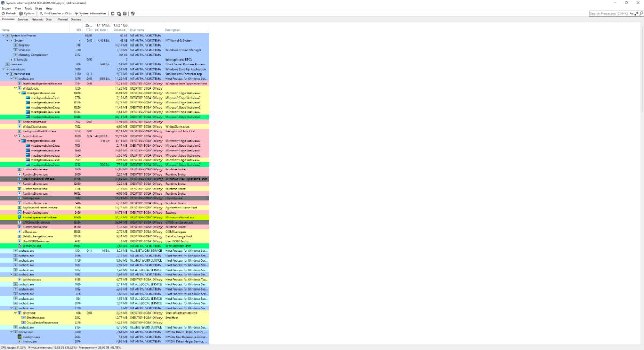
Task: Switch to the Services tab
Action: [x=23, y=19]
